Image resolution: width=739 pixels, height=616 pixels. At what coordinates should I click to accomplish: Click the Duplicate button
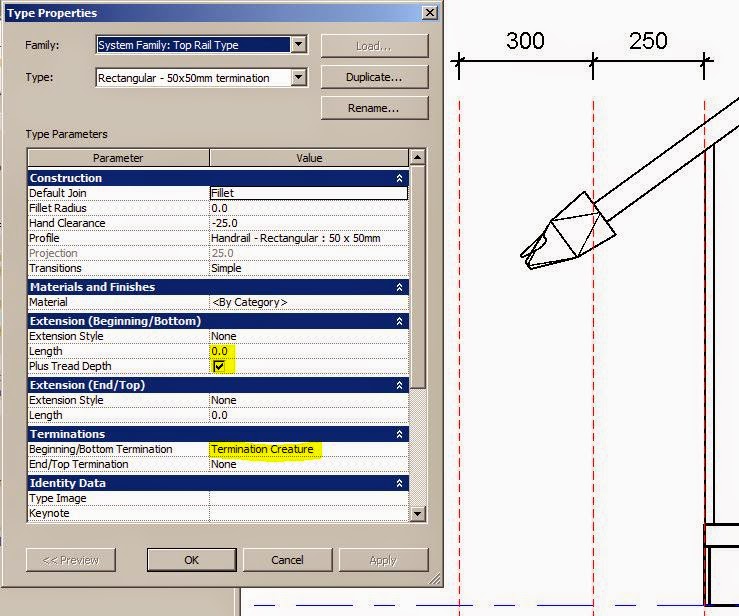(374, 77)
